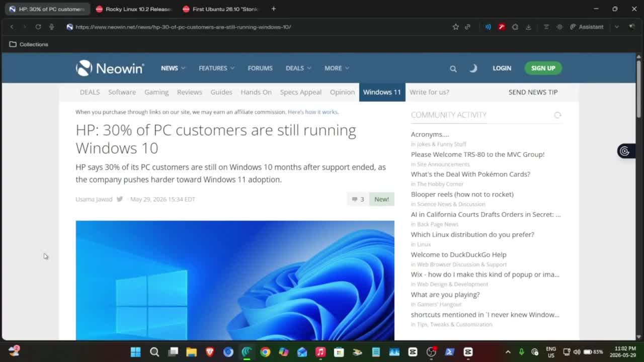The height and width of the screenshot is (362, 644).
Task: Click the Write for us? link
Action: [x=429, y=92]
